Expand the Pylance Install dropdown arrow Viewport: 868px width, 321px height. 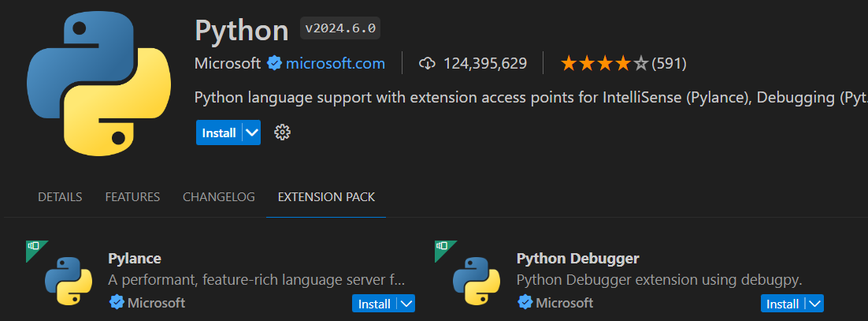(x=407, y=304)
